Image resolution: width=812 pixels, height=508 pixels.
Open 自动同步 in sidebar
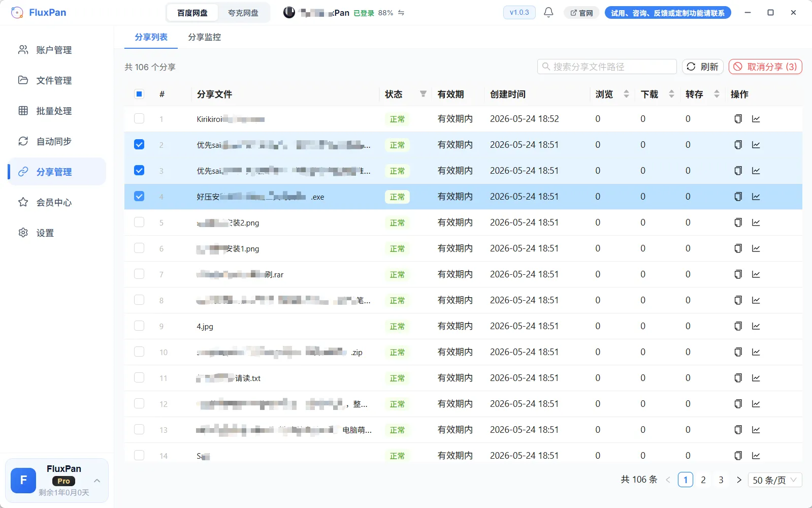(57, 141)
